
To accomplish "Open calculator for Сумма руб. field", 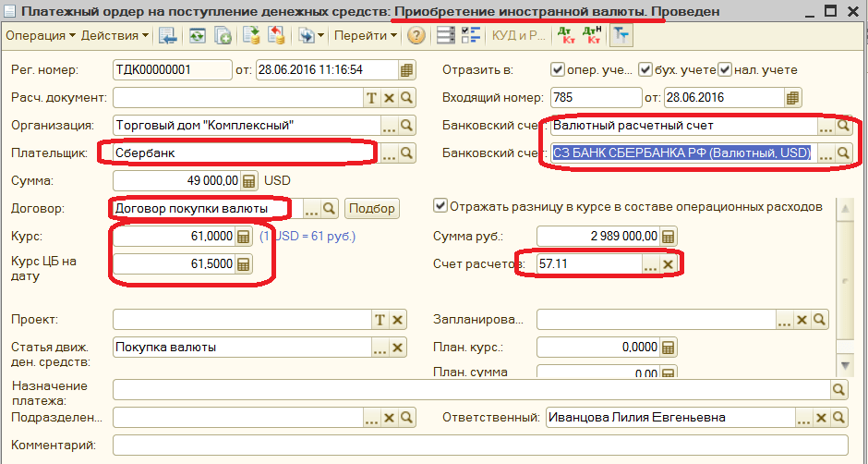I will coord(669,236).
